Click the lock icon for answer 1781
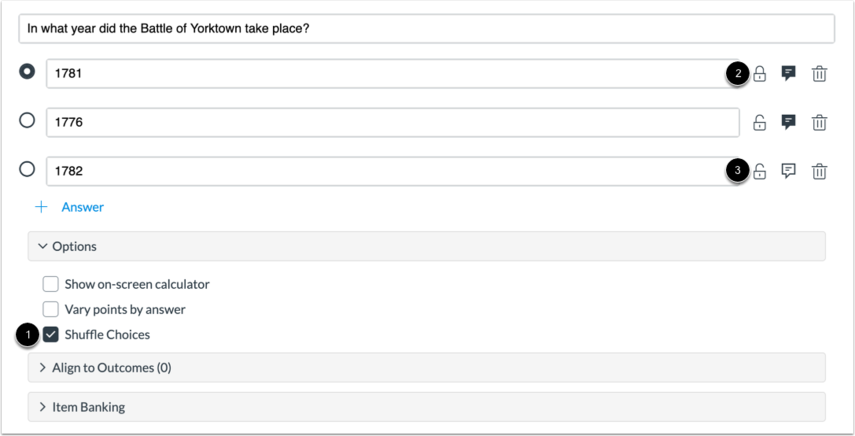Viewport: 855px width, 436px height. (760, 73)
